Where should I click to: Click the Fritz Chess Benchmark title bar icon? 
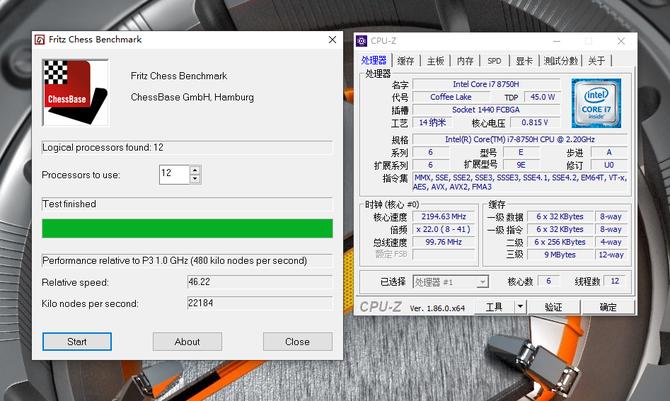pyautogui.click(x=39, y=40)
